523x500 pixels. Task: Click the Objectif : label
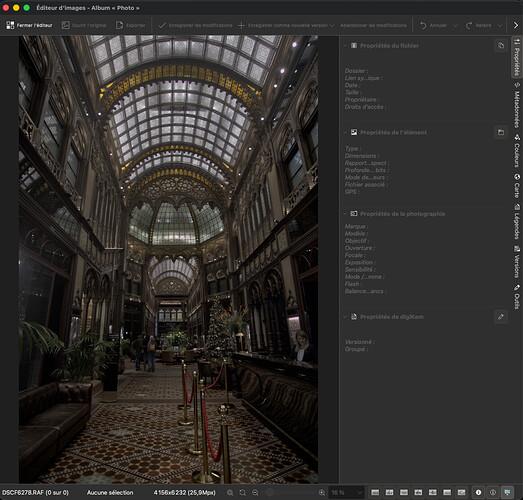pyautogui.click(x=357, y=241)
